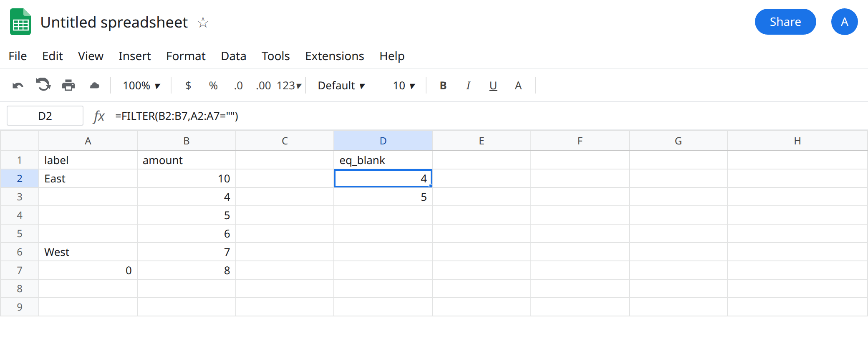Select the label header cell
The height and width of the screenshot is (359, 868).
88,160
